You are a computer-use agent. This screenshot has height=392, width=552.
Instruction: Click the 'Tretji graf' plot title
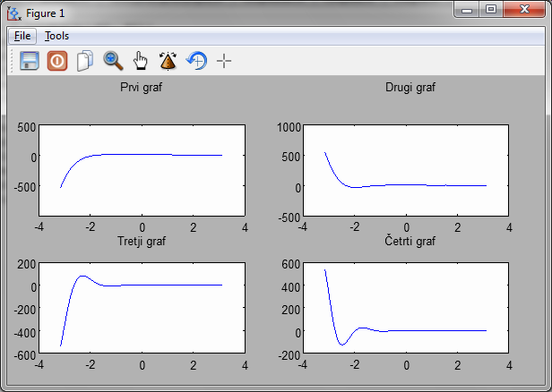[x=142, y=242]
